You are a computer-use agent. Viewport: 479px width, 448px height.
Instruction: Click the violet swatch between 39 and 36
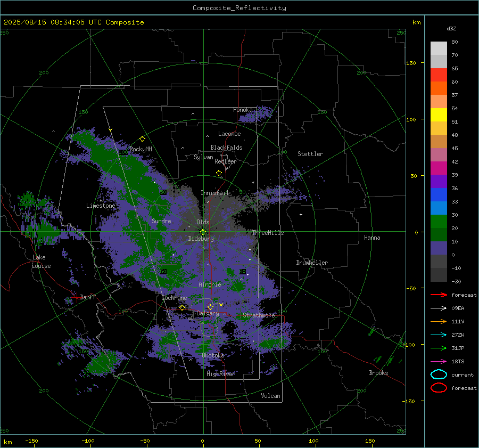tap(439, 181)
